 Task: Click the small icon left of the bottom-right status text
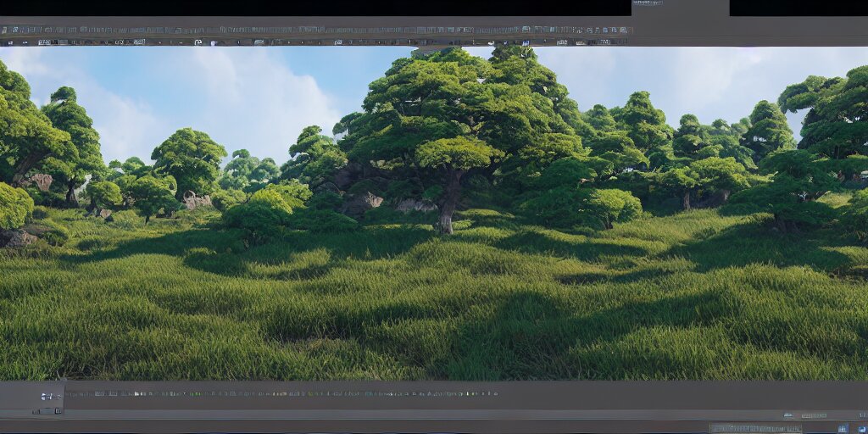788,415
